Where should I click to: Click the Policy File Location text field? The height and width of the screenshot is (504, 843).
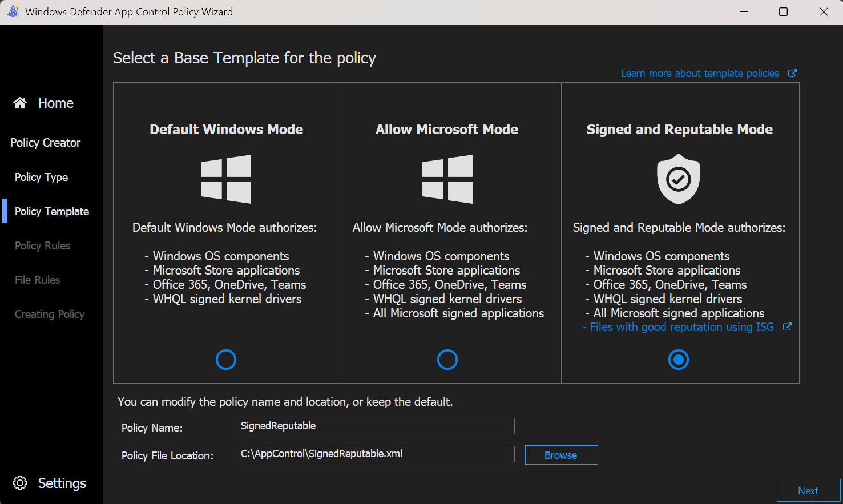click(377, 454)
